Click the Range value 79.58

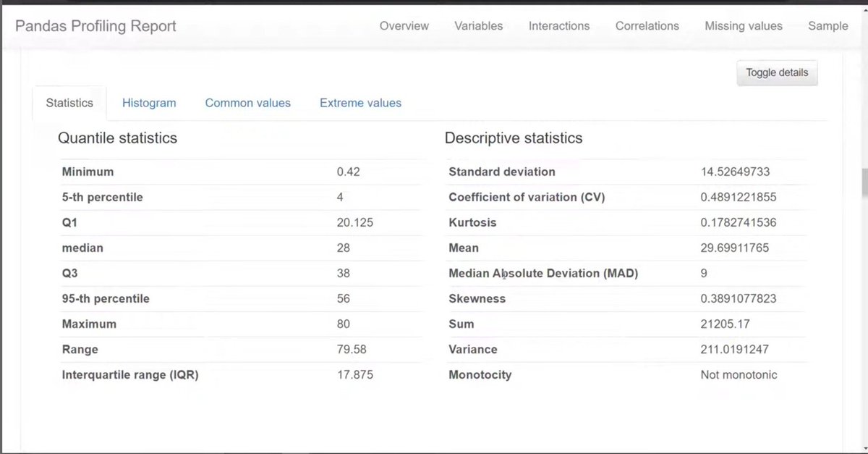click(351, 349)
